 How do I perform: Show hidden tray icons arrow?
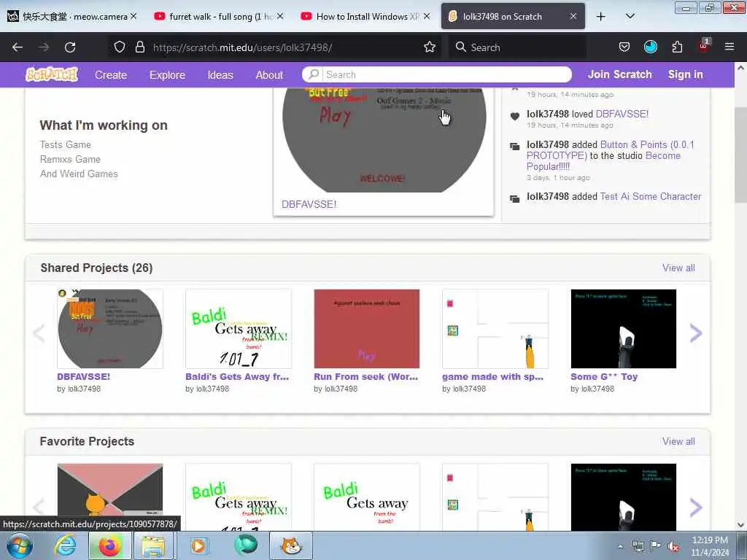click(620, 547)
